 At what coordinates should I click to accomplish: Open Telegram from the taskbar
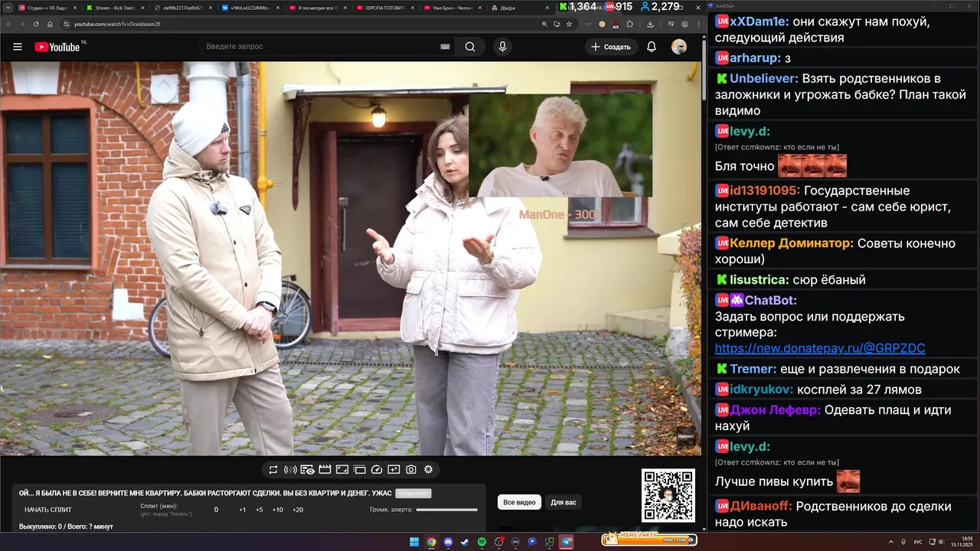566,542
